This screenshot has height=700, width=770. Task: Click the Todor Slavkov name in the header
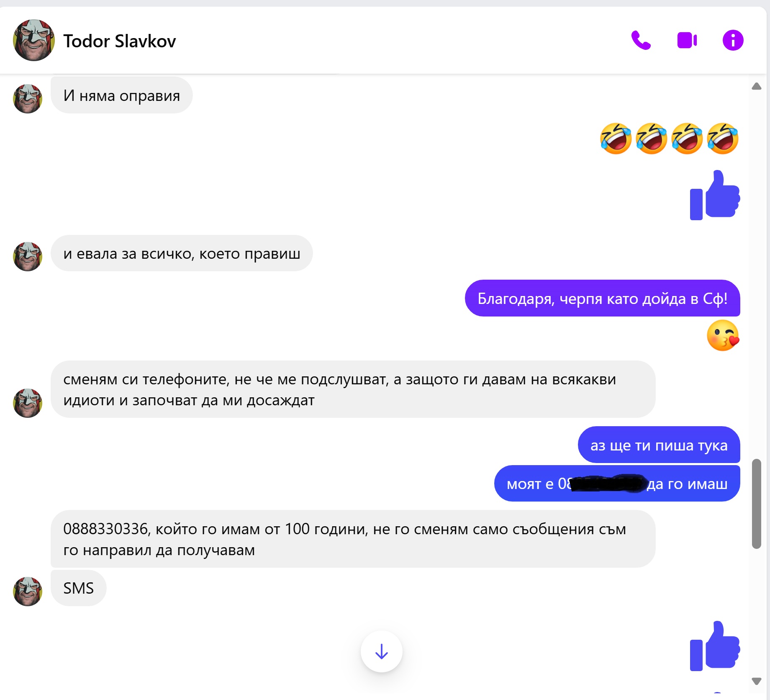click(120, 41)
